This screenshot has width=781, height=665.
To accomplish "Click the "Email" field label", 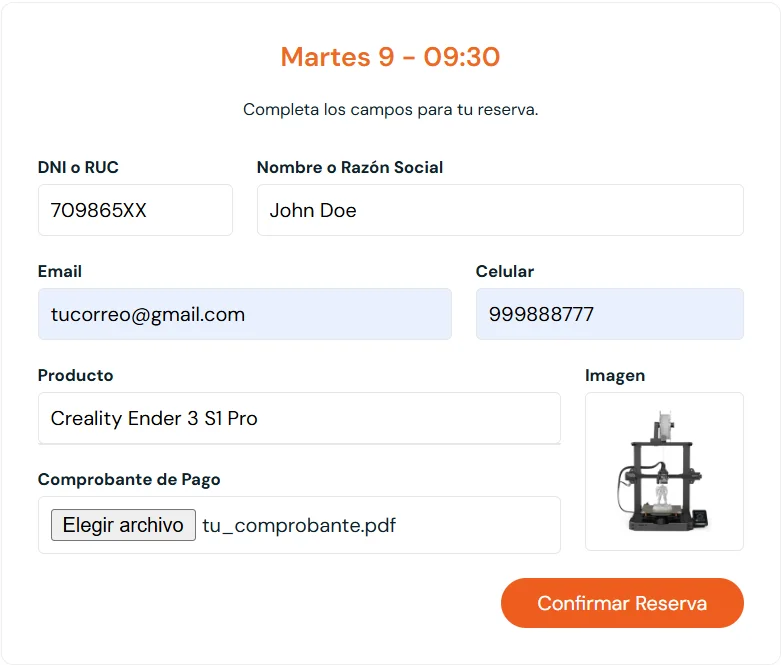I will 60,271.
